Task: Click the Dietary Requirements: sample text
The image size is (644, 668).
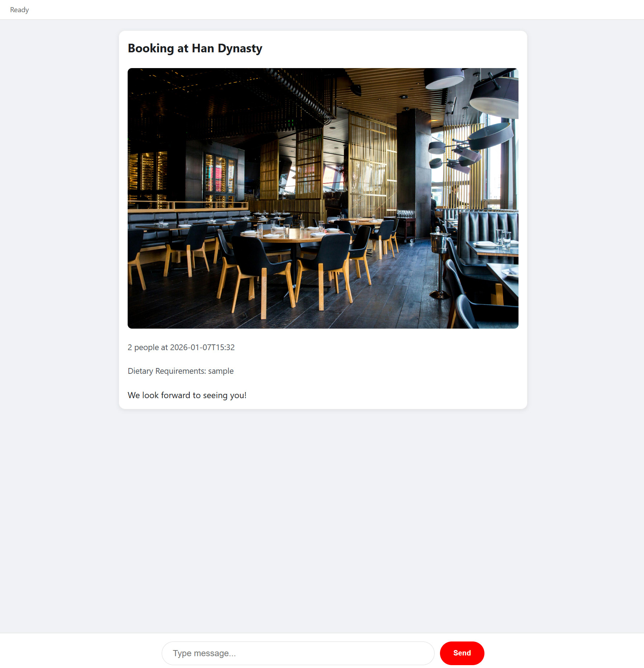Action: 180,371
